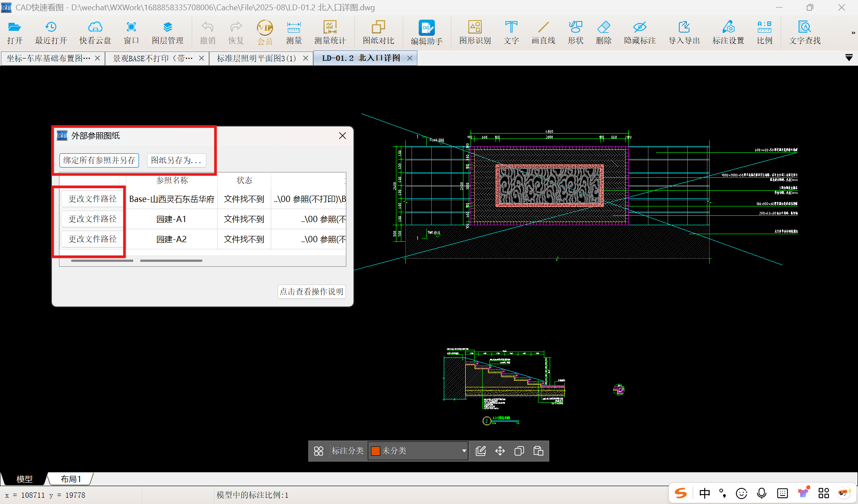Click 更改文件路径 for 园建-A1 row

click(93, 219)
